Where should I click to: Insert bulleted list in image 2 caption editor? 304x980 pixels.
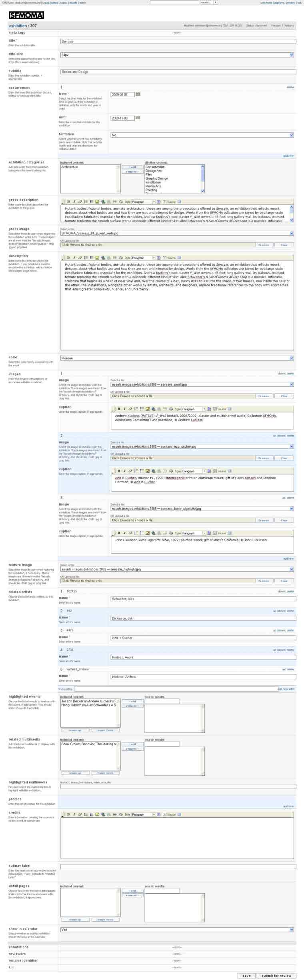coord(142,471)
